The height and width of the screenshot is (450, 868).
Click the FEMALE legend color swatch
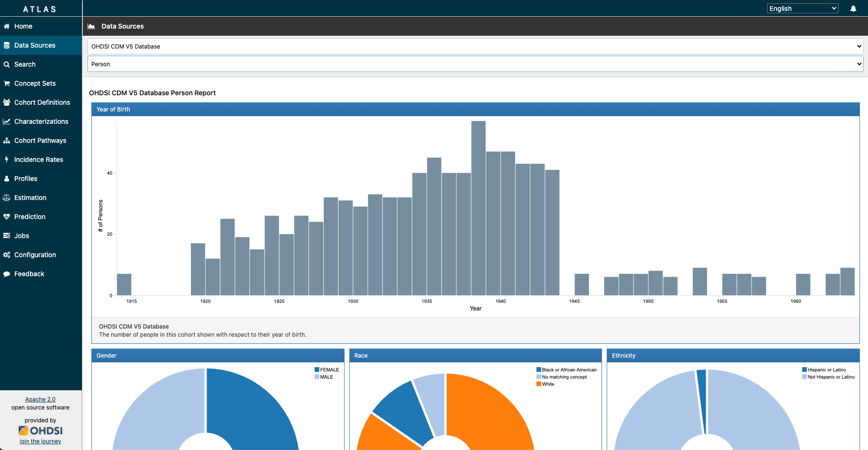click(x=317, y=370)
